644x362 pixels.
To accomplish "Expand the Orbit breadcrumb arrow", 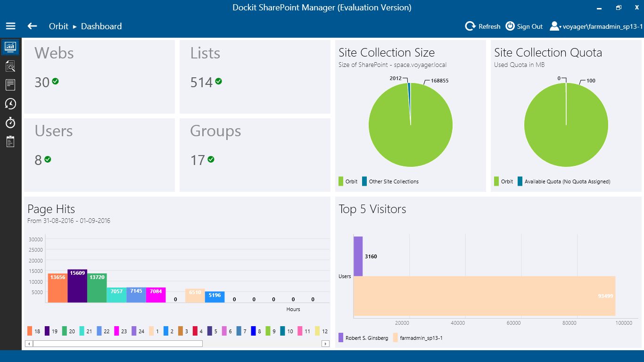I will pos(74,27).
